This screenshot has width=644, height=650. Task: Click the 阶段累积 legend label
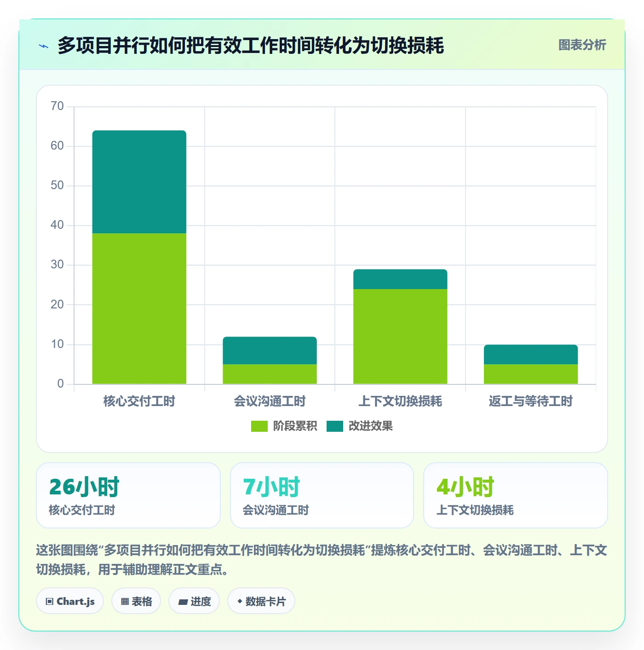point(295,426)
